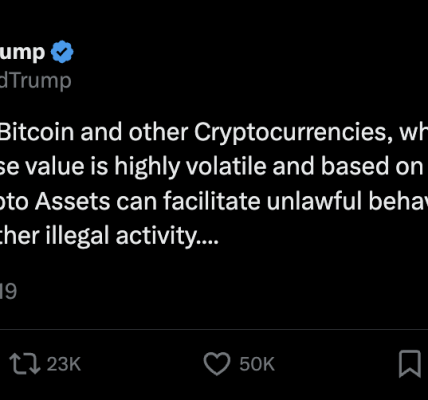Click the word "Assets" in the tweet text

point(72,202)
